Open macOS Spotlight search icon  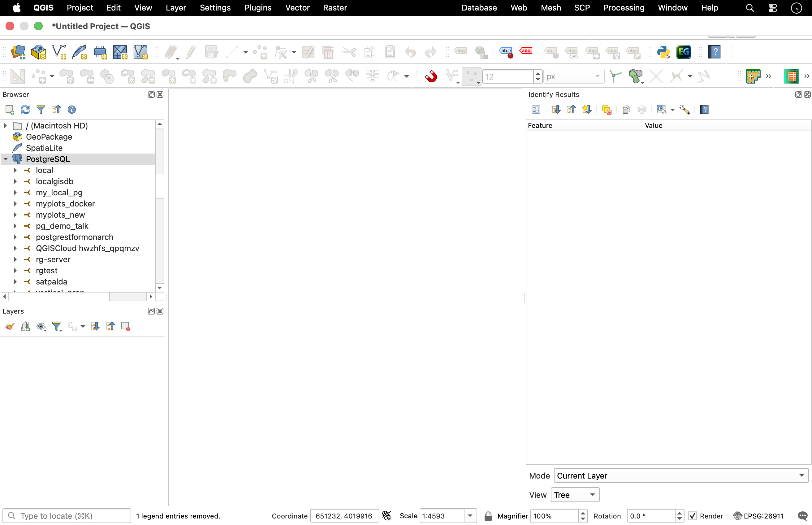pos(749,8)
